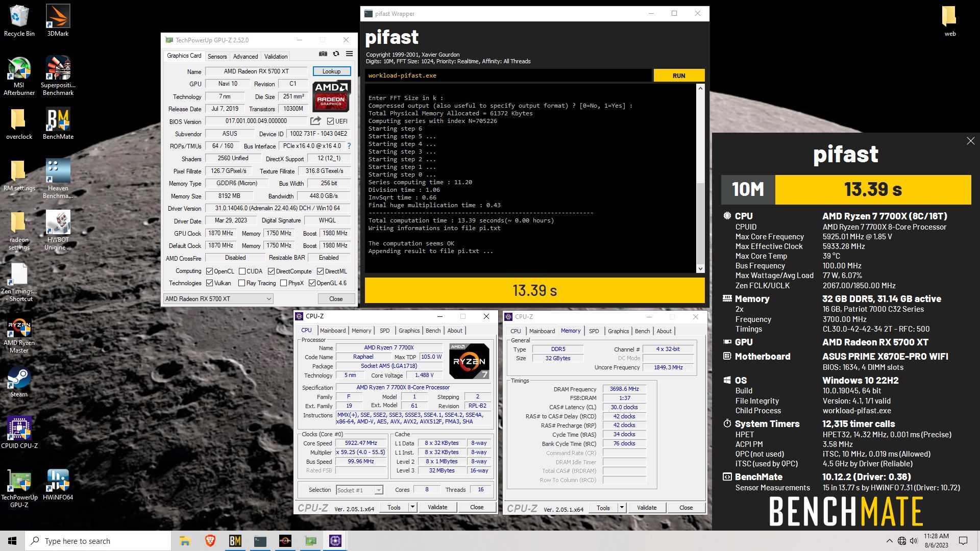Open the GPU-Z hamburger menu
This screenshot has width=980, height=551.
click(x=349, y=54)
